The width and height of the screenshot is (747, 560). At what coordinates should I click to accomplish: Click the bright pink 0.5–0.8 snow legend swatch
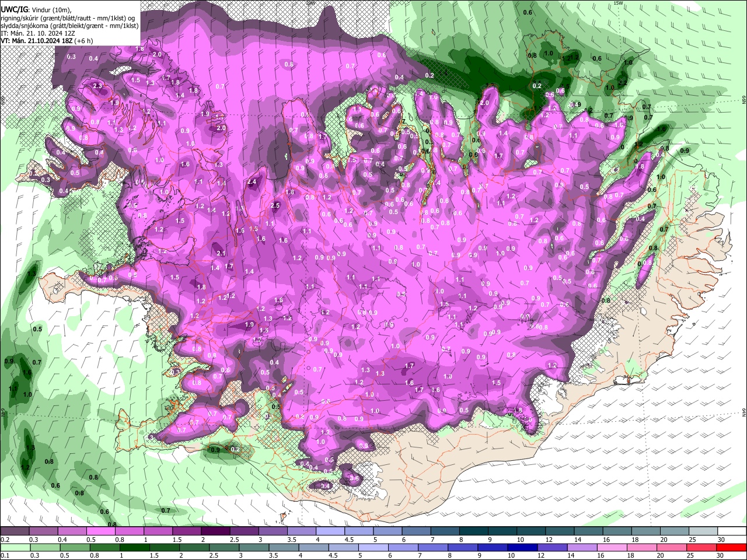[x=100, y=531]
